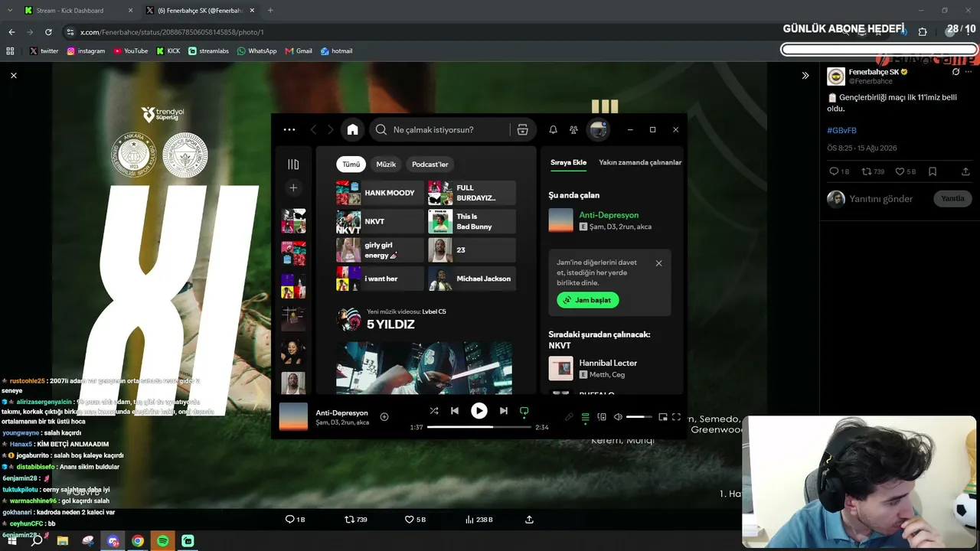
Task: View post analytics 238 B
Action: [x=479, y=520]
